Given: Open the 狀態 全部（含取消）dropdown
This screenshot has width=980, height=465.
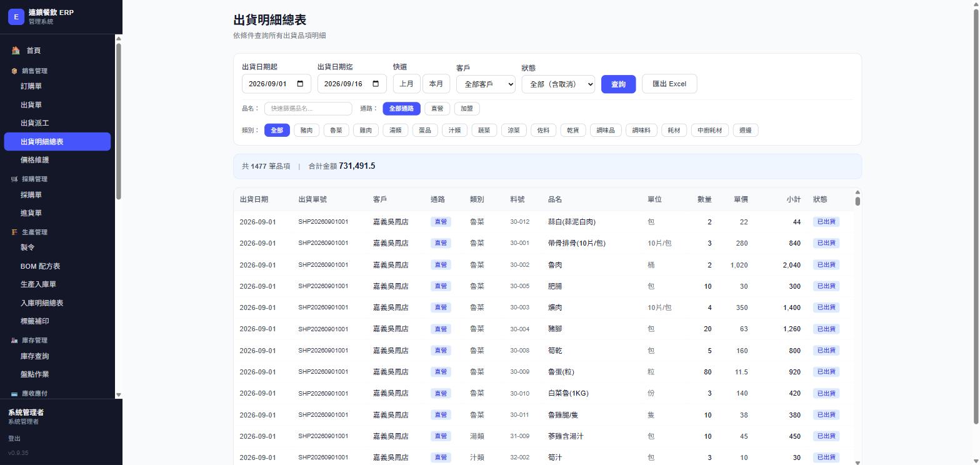Looking at the screenshot, I should pyautogui.click(x=558, y=84).
